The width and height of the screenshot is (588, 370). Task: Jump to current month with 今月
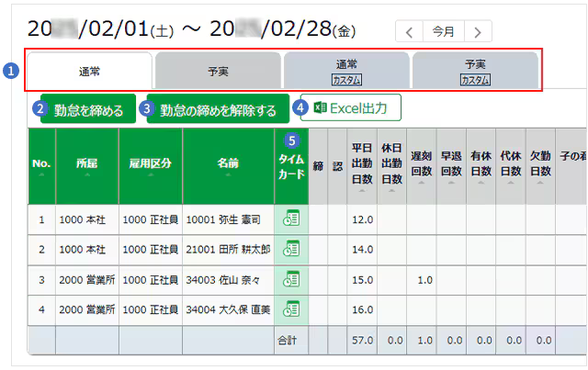tap(443, 31)
